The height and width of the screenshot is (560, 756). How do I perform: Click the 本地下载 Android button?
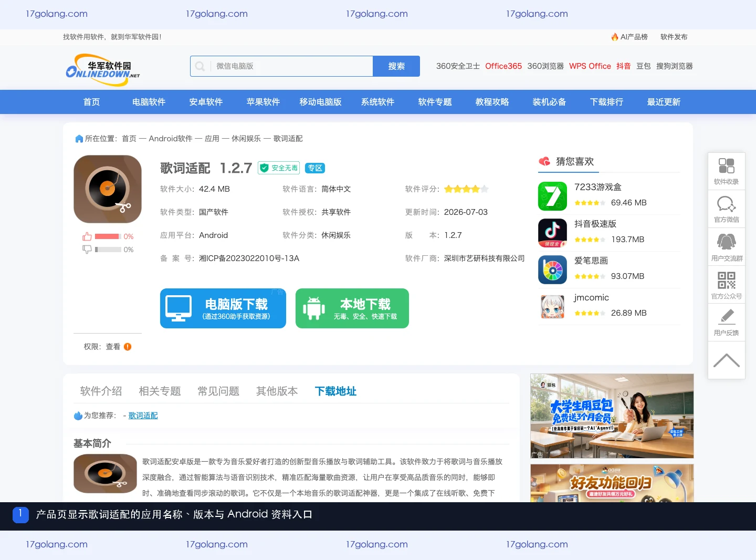coord(352,308)
